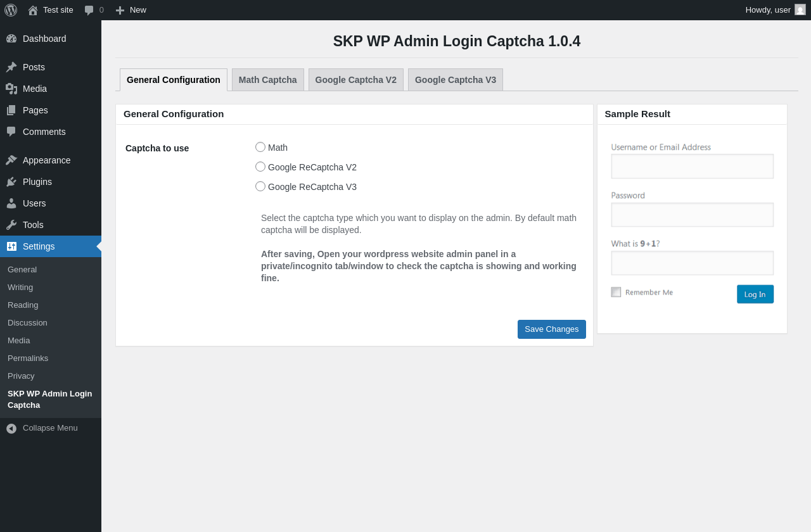Open the Posts menu label
Viewport: 811px width, 532px height.
pos(34,67)
